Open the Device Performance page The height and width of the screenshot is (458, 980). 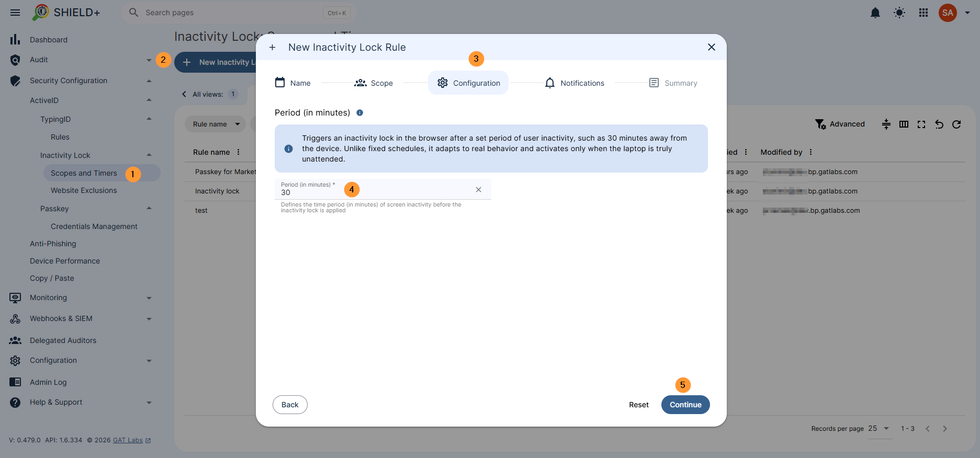coord(65,261)
